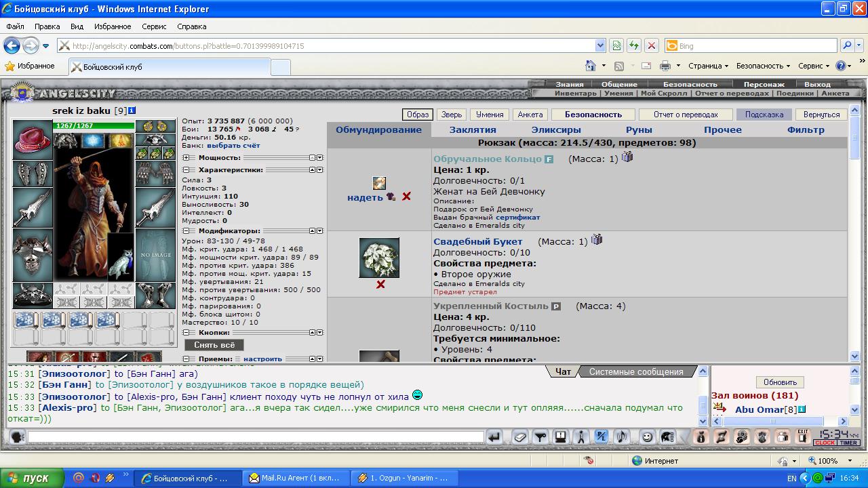Click the Подсказка button
This screenshot has height=488, width=868.
tap(764, 115)
